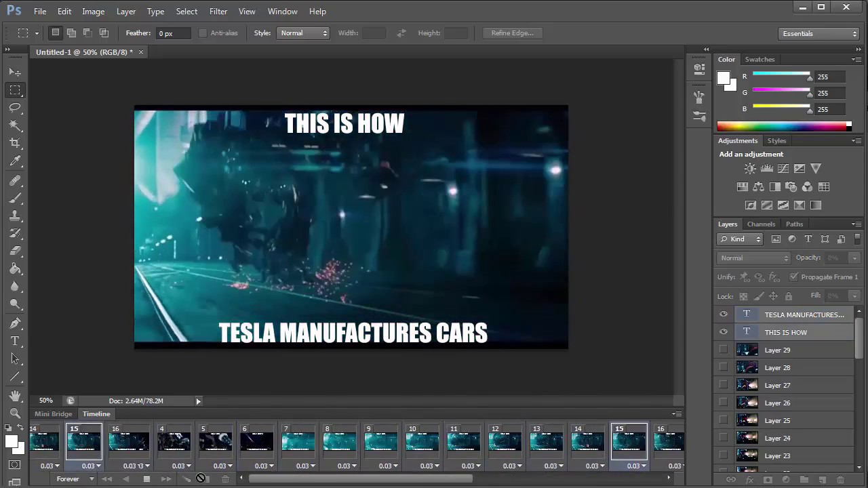Select the Clone Stamp tool
The image size is (868, 488).
pyautogui.click(x=15, y=216)
